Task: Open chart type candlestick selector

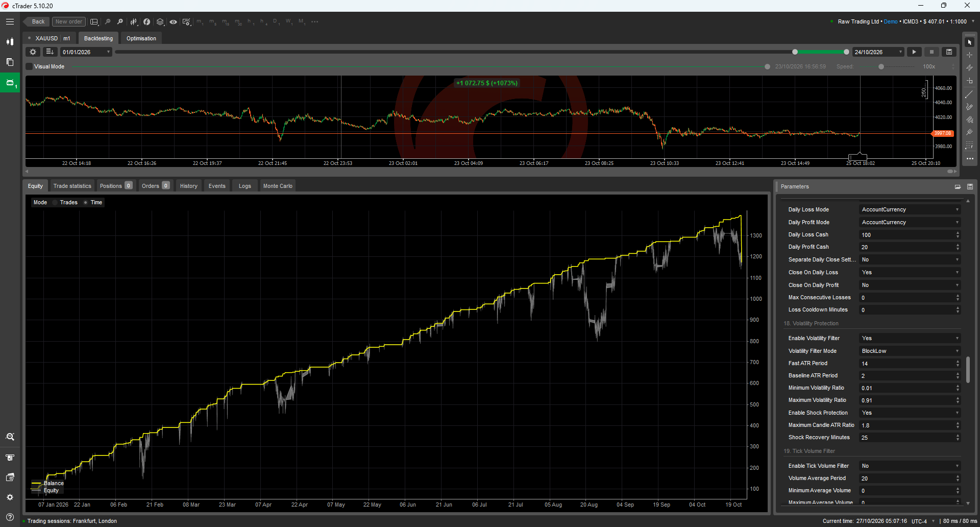Action: pyautogui.click(x=134, y=22)
